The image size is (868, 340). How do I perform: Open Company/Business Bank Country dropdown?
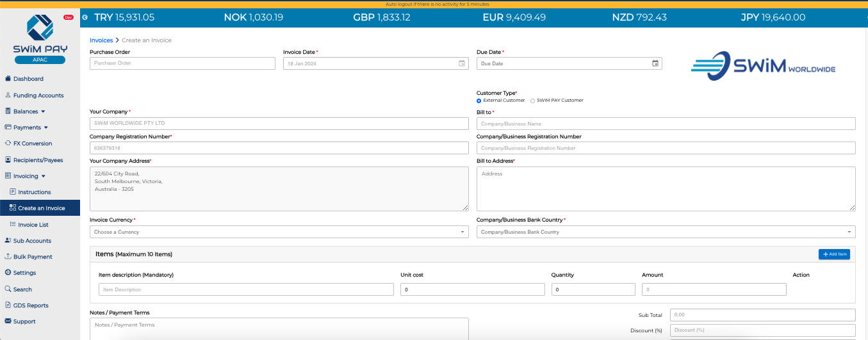666,232
